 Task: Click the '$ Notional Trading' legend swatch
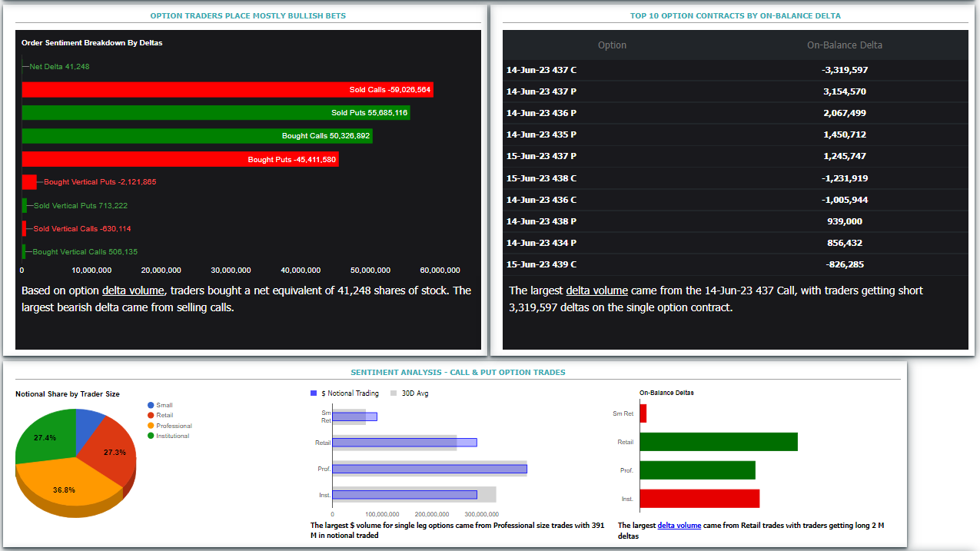click(x=314, y=393)
